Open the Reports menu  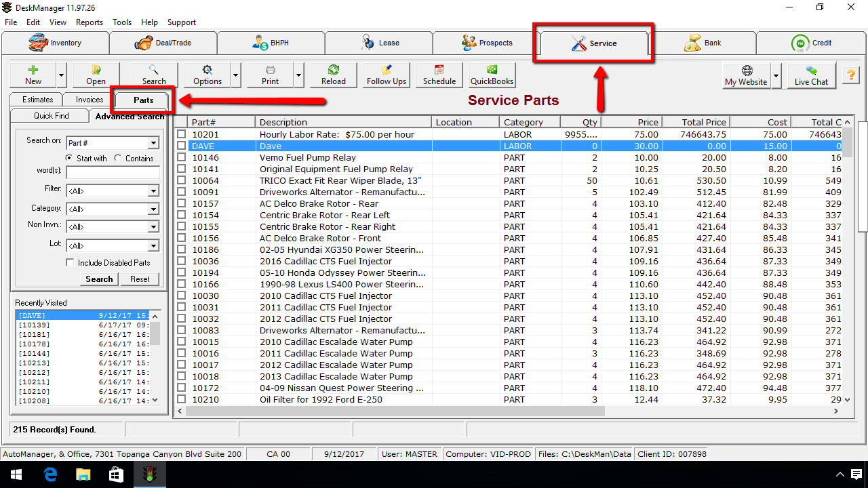[90, 22]
